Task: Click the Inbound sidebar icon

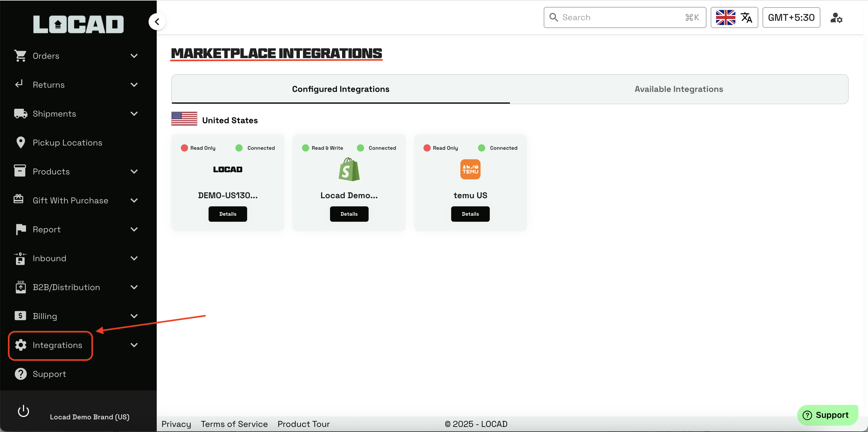Action: tap(20, 258)
